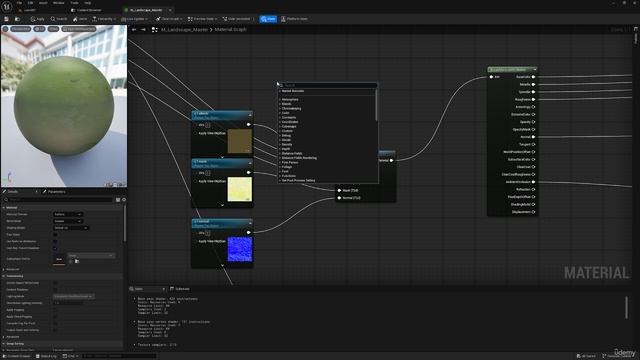Click the M_Landscape_Master breadcrumb link
Screen dimensions: 640x360
click(x=184, y=29)
